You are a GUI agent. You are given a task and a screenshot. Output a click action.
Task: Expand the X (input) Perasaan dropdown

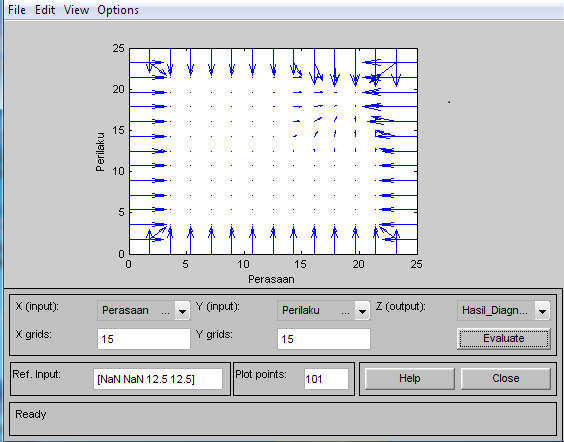(x=144, y=310)
